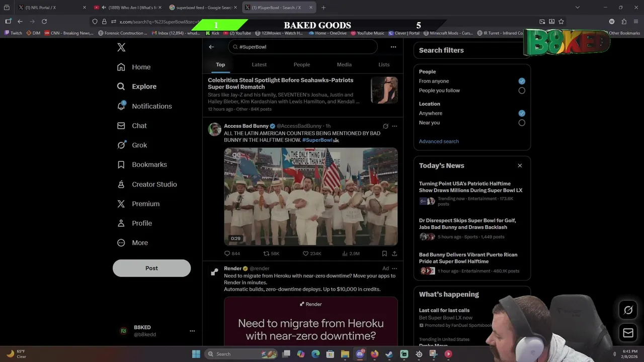Screen dimensions: 644x362
Task: Open search options three-dot menu
Action: pos(393,47)
